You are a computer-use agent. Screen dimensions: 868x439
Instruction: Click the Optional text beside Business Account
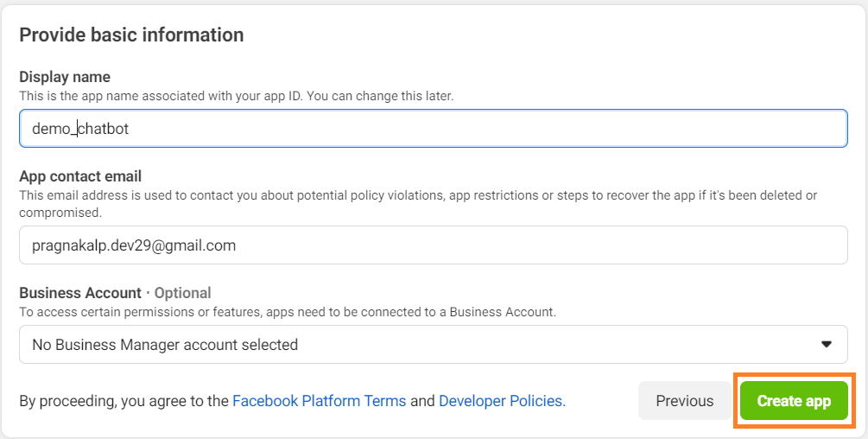coord(182,293)
